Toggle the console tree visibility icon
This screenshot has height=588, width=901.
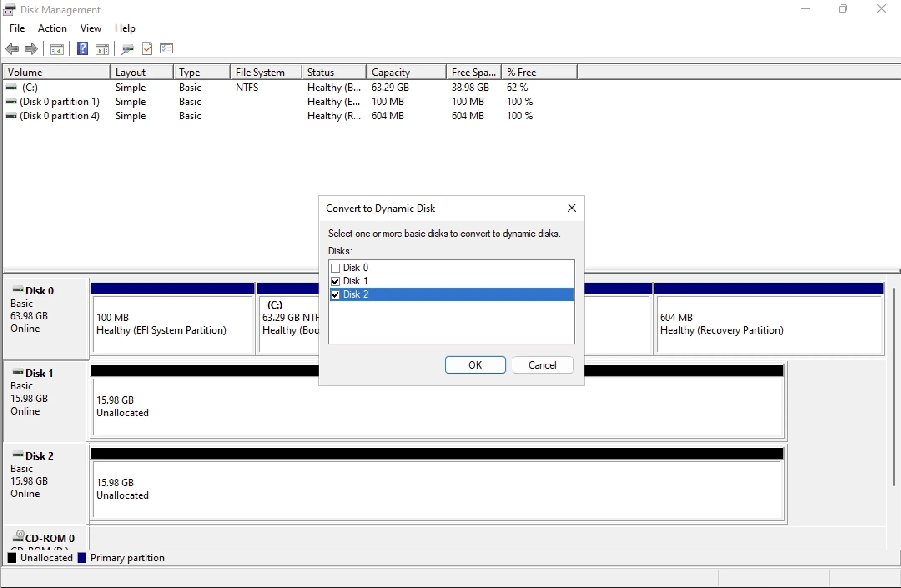coord(57,49)
